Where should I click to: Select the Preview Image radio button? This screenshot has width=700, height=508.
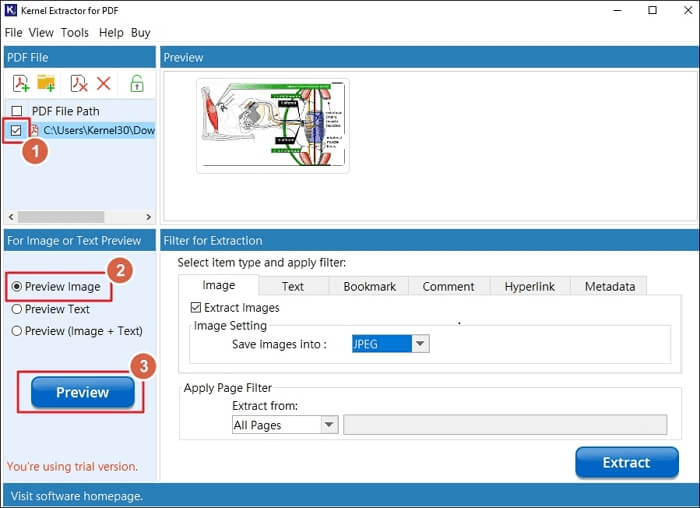click(x=17, y=287)
